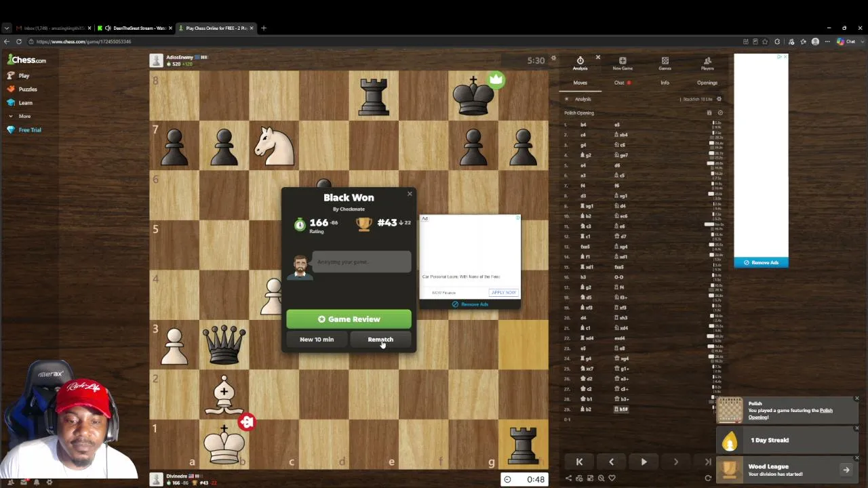Open the Players icon

click(707, 63)
